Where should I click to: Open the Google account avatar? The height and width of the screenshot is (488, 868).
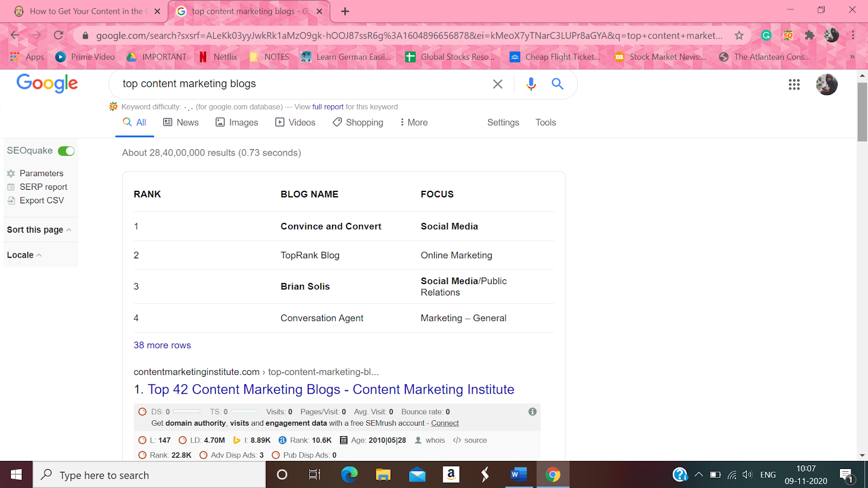827,84
